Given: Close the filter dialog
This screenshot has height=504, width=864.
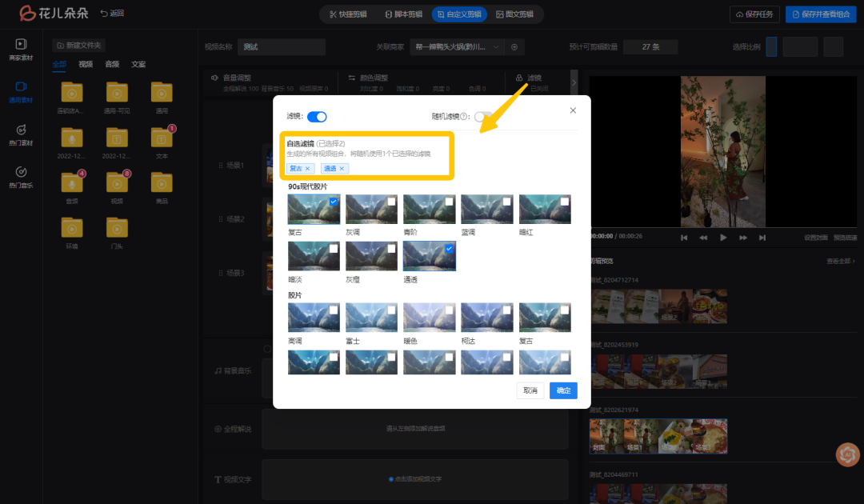Looking at the screenshot, I should click(x=573, y=110).
